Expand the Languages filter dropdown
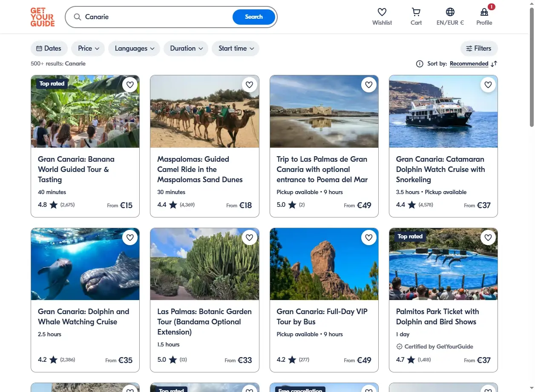The image size is (535, 392). click(x=134, y=49)
